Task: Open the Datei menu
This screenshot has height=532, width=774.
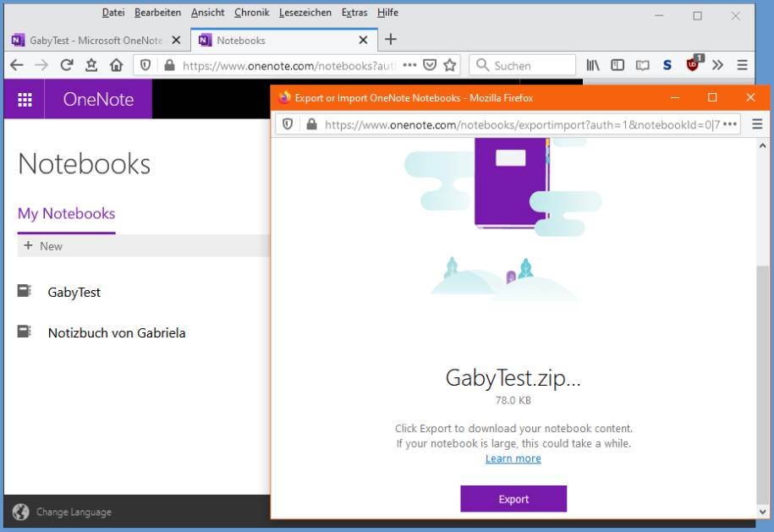Action: coord(113,13)
